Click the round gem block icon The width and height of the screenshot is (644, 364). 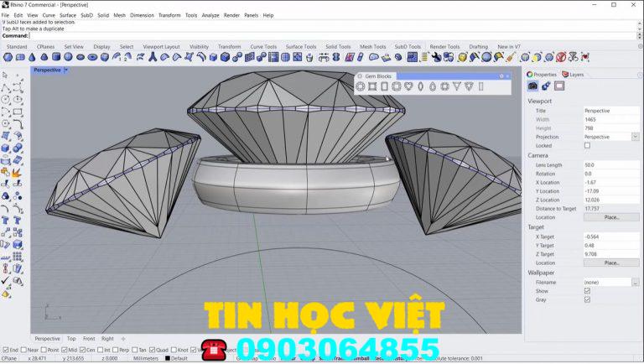[x=361, y=86]
